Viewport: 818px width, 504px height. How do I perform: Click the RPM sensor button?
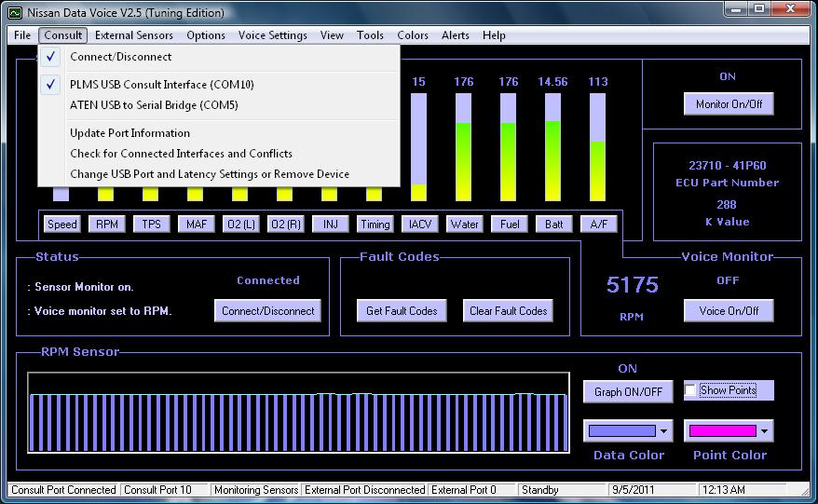[x=107, y=225]
